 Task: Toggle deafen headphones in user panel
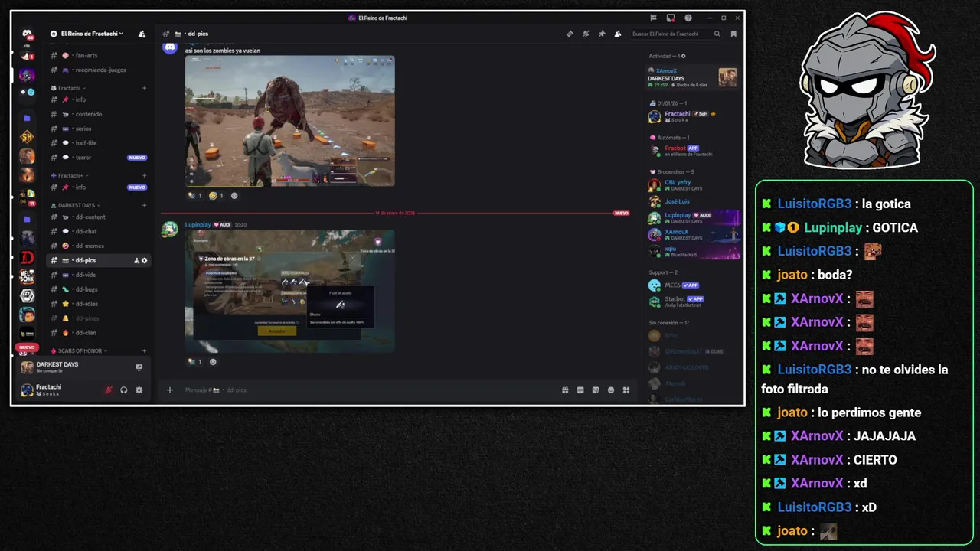tap(123, 390)
